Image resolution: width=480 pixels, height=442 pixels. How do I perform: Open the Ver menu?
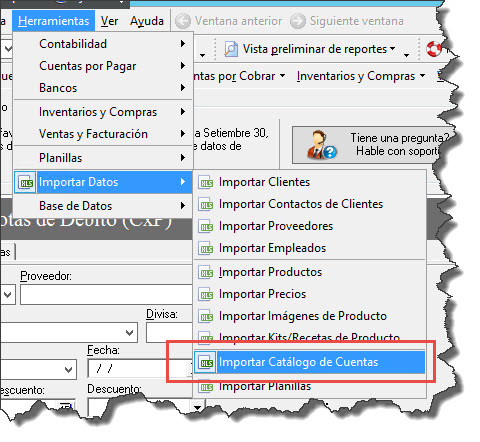point(109,21)
